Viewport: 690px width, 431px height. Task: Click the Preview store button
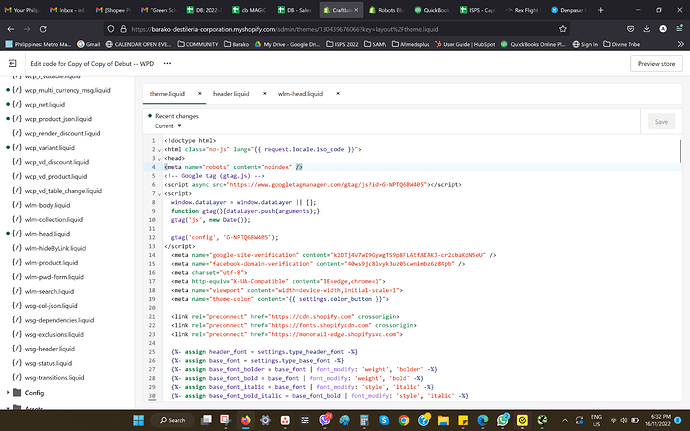tap(658, 63)
